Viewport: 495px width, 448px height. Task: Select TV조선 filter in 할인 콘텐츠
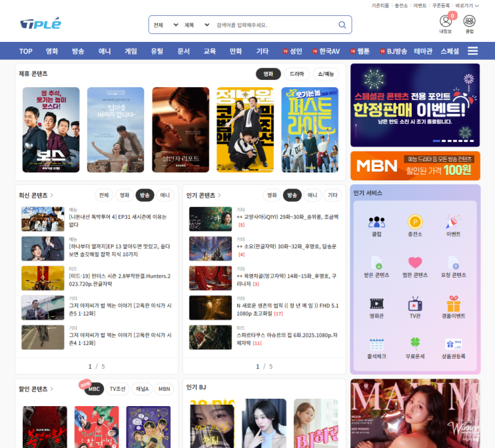[117, 389]
